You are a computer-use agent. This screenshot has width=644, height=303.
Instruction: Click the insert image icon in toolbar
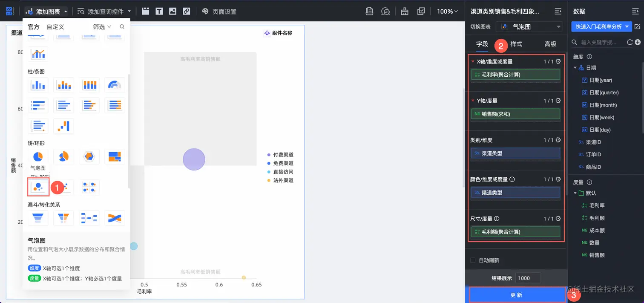(172, 12)
